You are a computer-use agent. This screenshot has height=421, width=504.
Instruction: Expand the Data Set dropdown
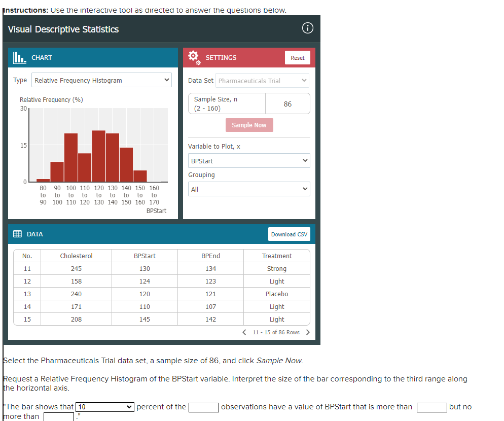(262, 80)
